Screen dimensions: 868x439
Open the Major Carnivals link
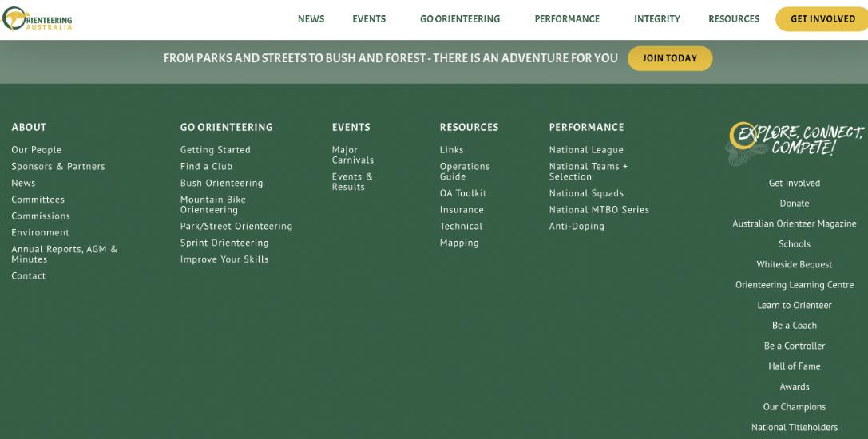(353, 155)
